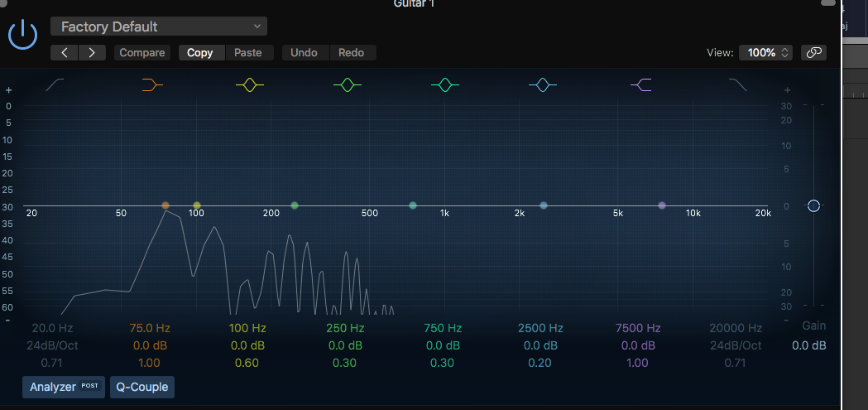The height and width of the screenshot is (410, 868).
Task: Click the 250 Hz frequency value
Action: 345,328
